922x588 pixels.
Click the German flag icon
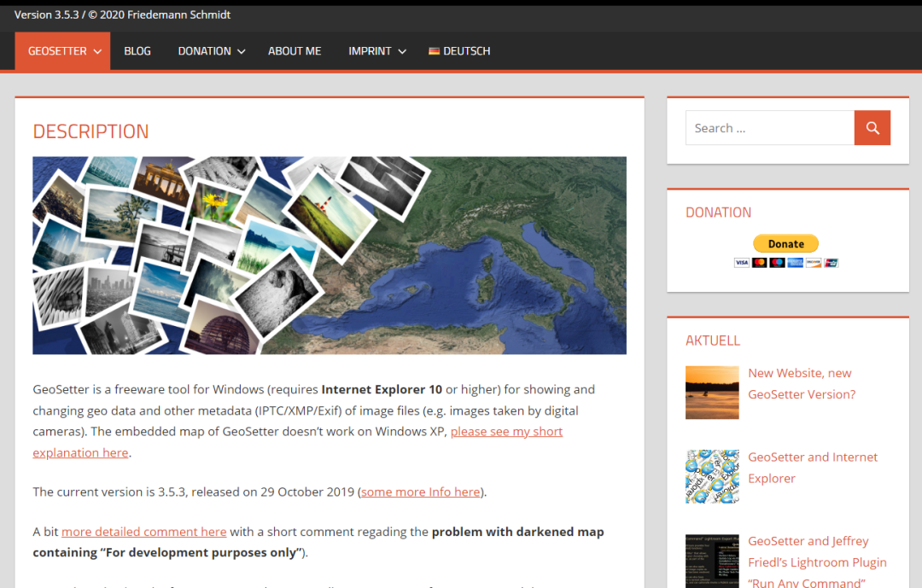pyautogui.click(x=434, y=51)
